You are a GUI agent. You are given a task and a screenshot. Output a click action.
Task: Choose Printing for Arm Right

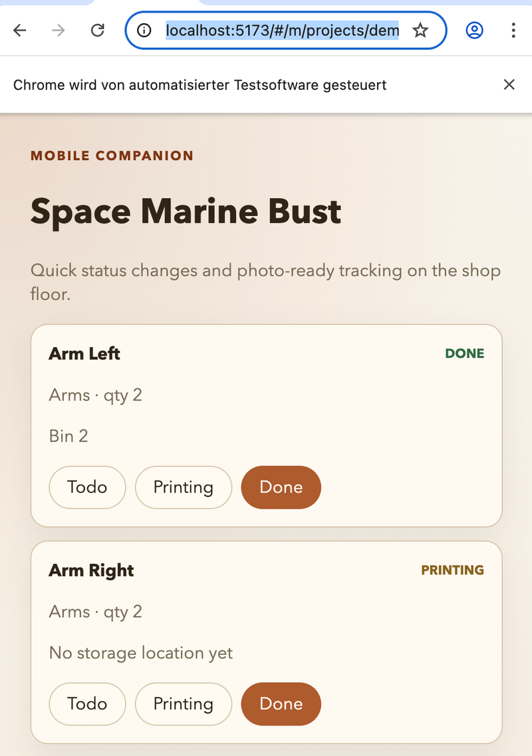point(183,703)
